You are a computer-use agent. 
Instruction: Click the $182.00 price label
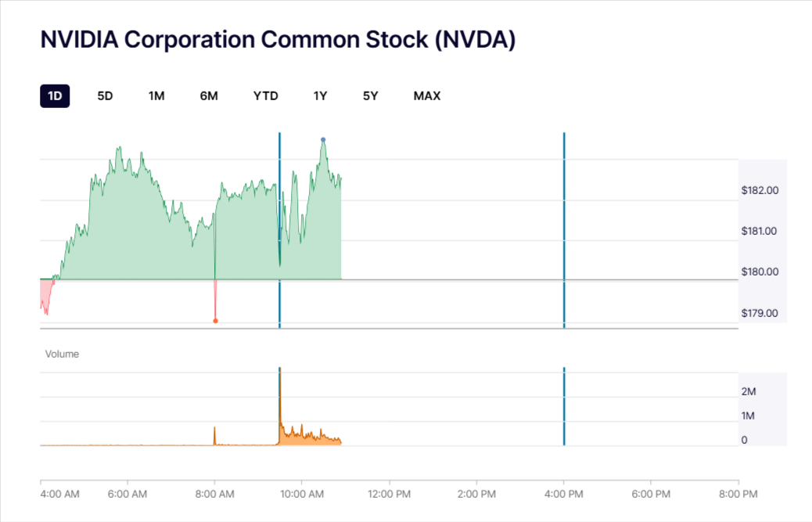click(x=760, y=189)
